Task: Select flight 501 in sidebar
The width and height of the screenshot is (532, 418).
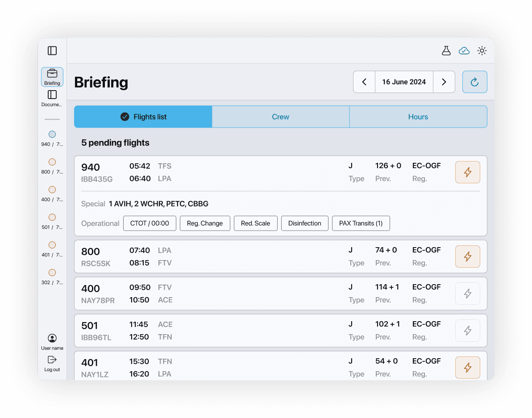Action: (x=52, y=222)
